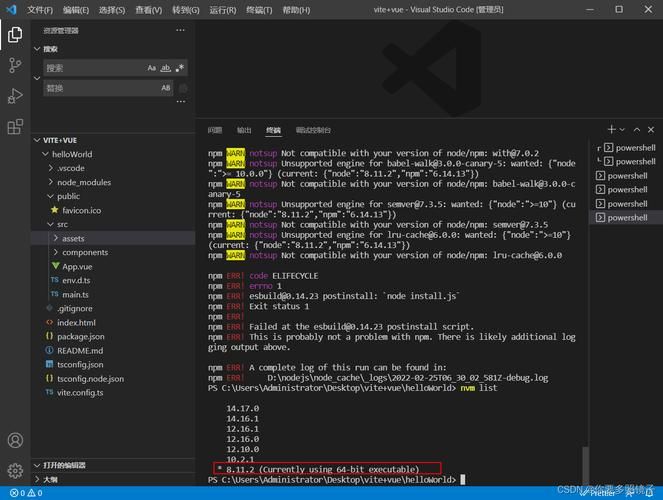663x500 pixels.
Task: Toggle Use Regular Expression in search
Action: (x=180, y=68)
